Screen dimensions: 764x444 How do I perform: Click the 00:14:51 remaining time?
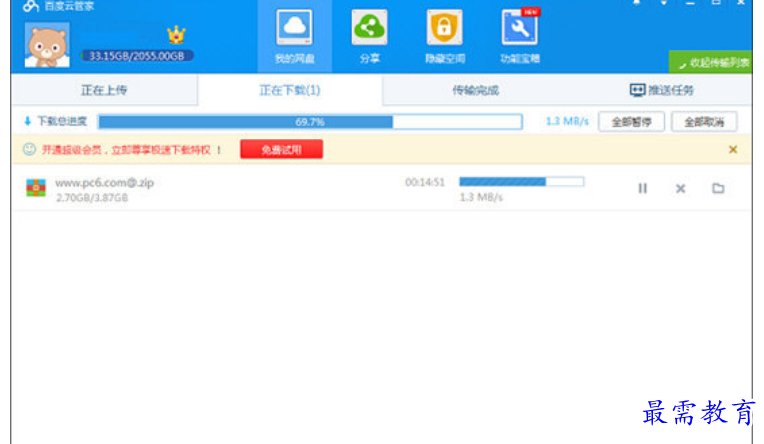(425, 182)
